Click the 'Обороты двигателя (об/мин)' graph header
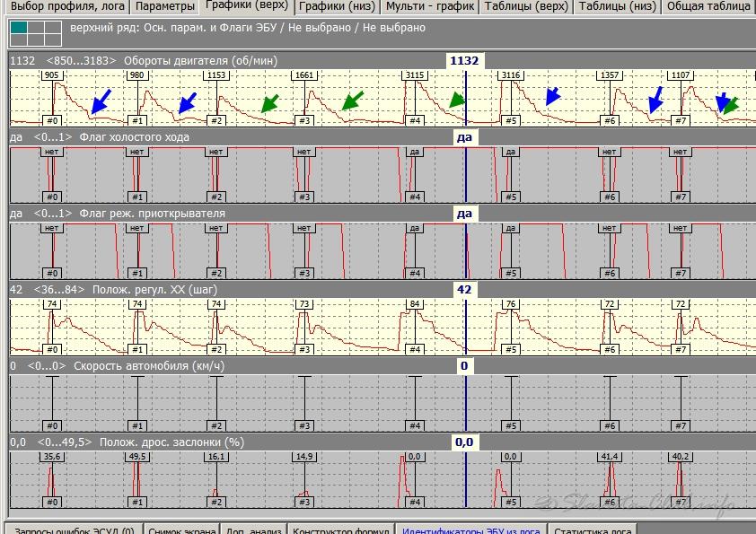The width and height of the screenshot is (756, 534). 200,61
